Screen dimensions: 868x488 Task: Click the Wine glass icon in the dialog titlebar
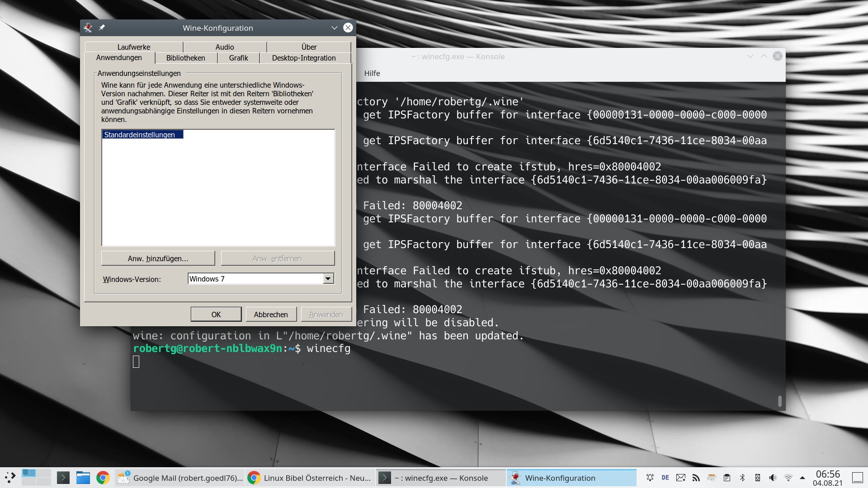(x=89, y=28)
